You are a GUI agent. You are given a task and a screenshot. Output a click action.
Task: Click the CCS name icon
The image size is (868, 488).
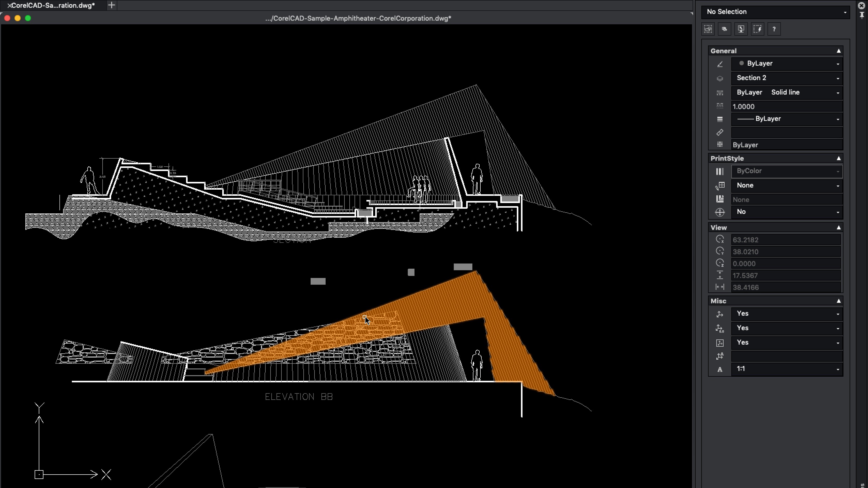pos(720,356)
